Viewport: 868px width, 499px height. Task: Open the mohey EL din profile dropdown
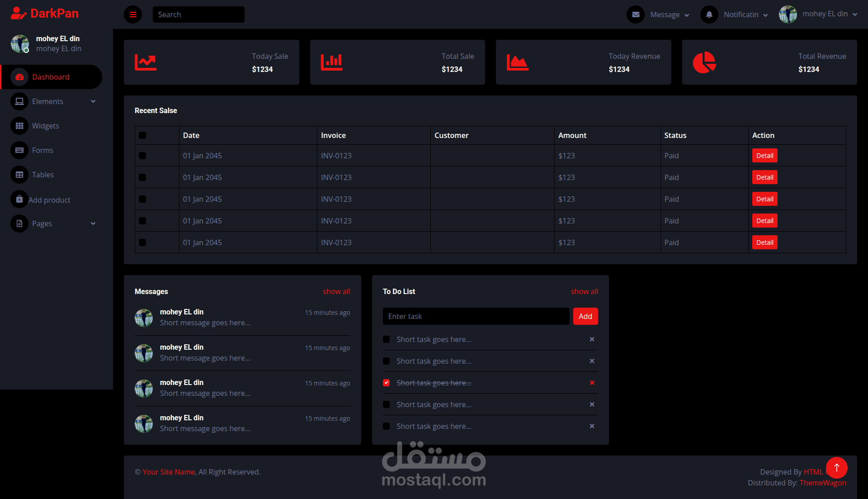pos(818,14)
